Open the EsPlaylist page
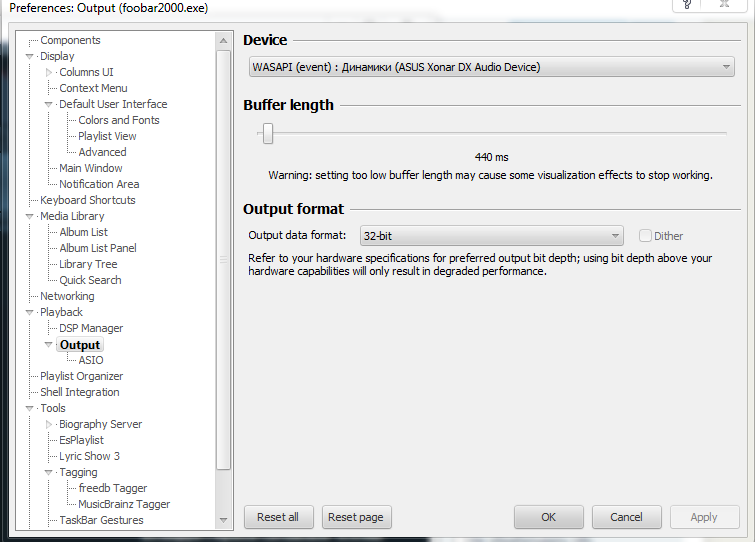The width and height of the screenshot is (755, 542). (81, 440)
